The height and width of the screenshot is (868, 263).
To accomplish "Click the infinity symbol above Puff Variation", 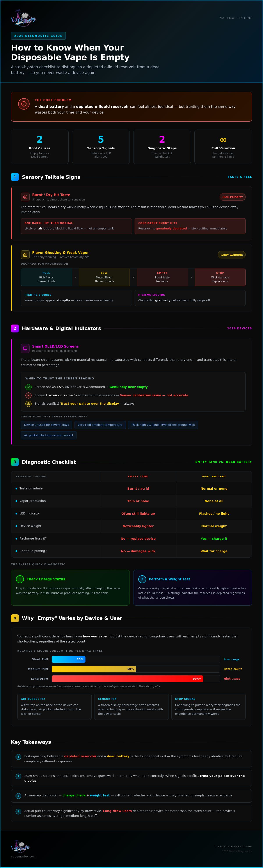I will pos(223,139).
